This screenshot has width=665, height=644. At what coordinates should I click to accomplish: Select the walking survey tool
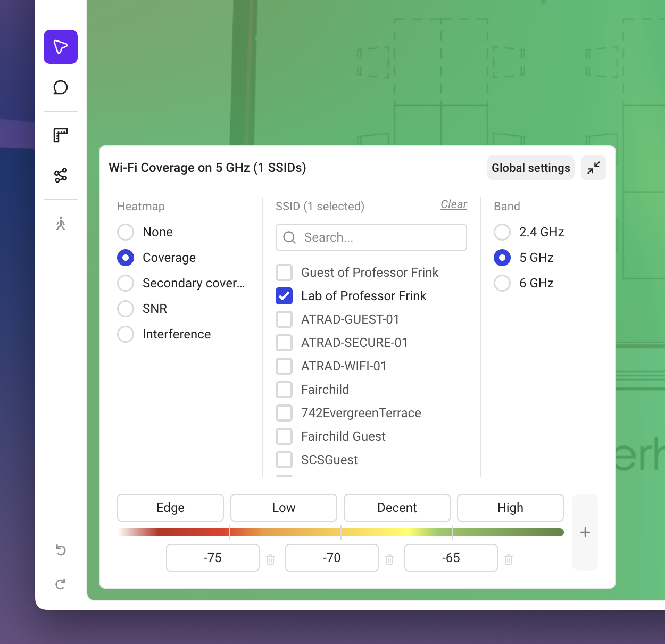[61, 224]
